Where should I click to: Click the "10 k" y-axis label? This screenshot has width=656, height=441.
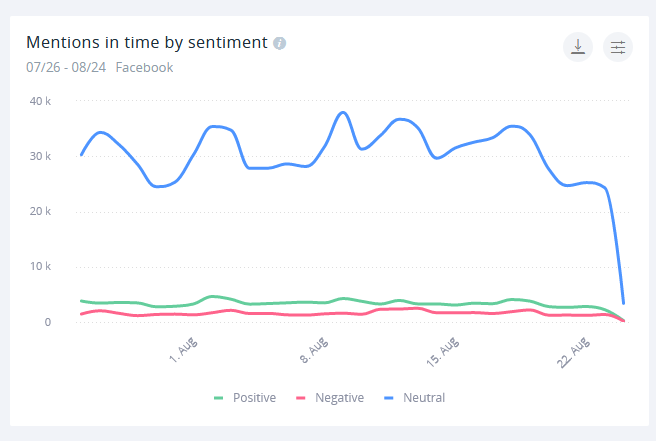click(x=41, y=267)
